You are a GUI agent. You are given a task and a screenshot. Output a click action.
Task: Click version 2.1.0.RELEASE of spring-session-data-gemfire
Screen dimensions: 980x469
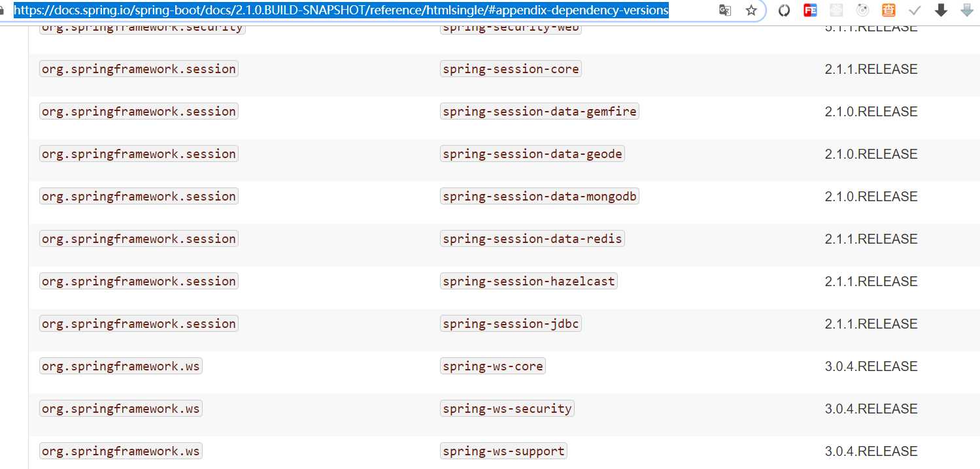(871, 112)
